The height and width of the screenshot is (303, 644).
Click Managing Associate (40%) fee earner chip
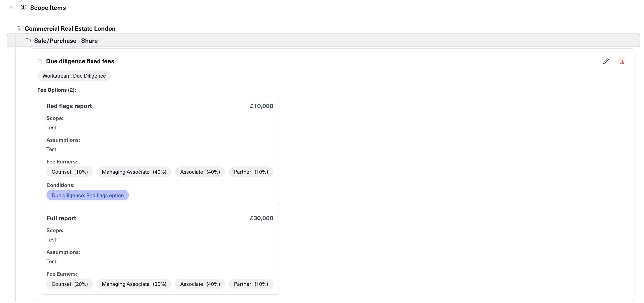pyautogui.click(x=134, y=172)
